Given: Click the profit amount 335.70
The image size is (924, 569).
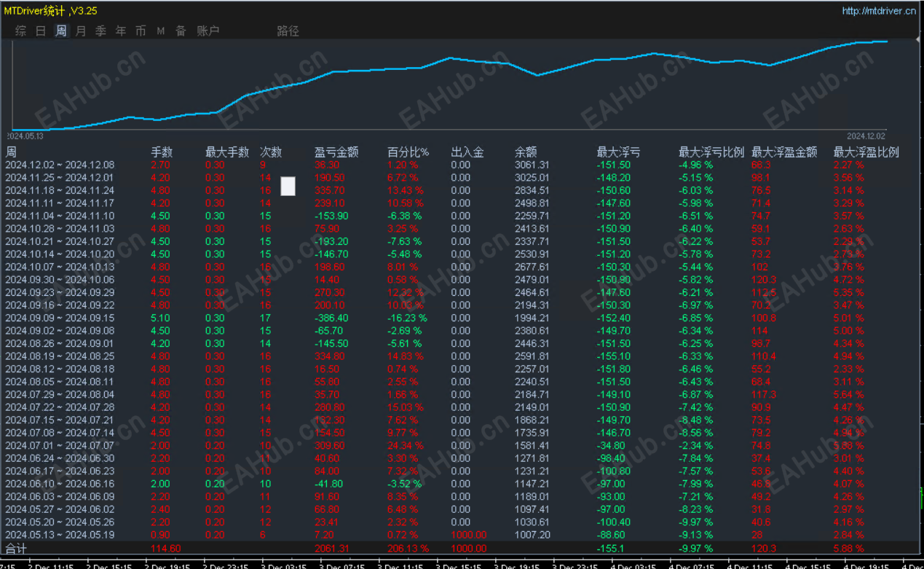Looking at the screenshot, I should pos(330,190).
